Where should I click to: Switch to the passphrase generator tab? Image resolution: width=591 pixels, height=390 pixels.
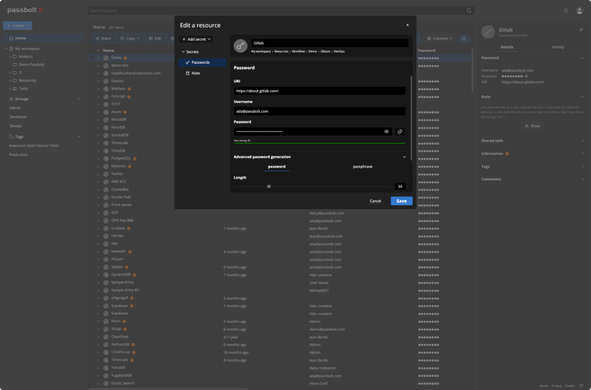pos(363,167)
